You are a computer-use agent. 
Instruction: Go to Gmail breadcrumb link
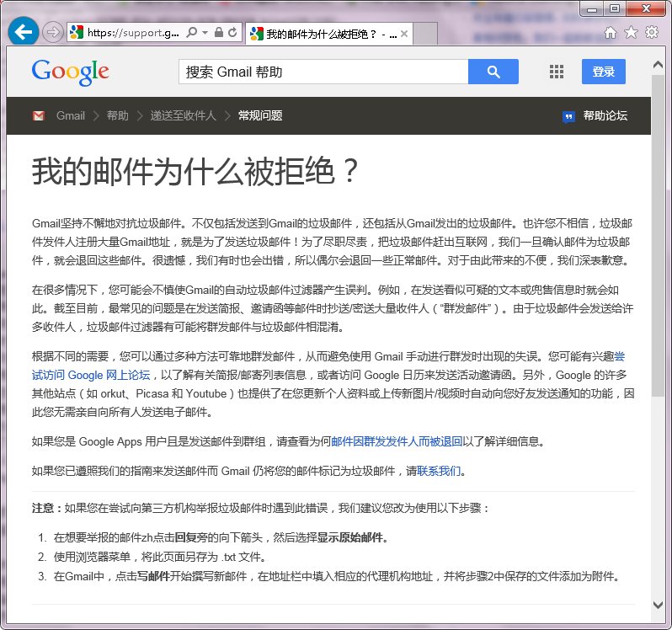pos(70,115)
